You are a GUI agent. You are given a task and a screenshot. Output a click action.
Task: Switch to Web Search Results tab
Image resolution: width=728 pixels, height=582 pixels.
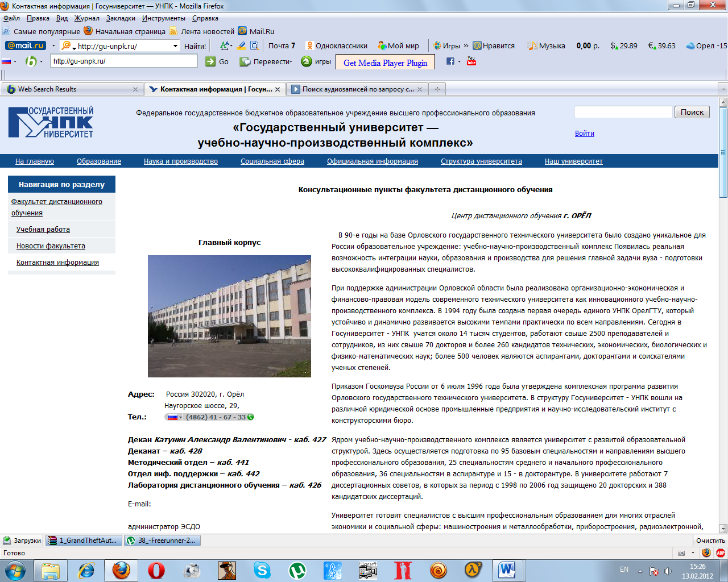point(72,89)
